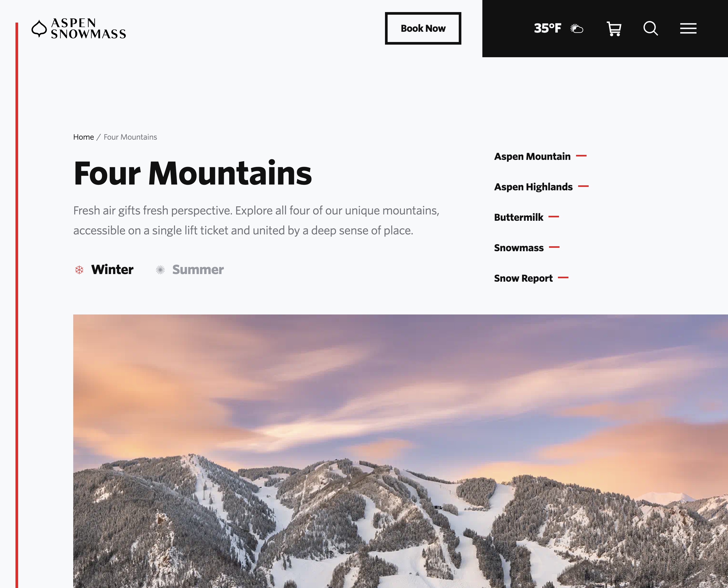728x588 pixels.
Task: Click the partly cloudy weather icon
Action: point(577,28)
